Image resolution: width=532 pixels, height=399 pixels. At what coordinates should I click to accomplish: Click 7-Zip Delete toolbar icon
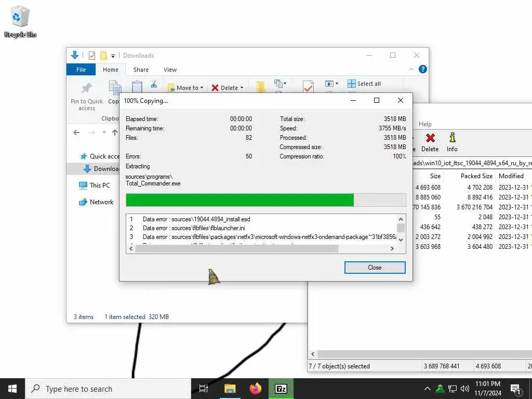click(430, 142)
